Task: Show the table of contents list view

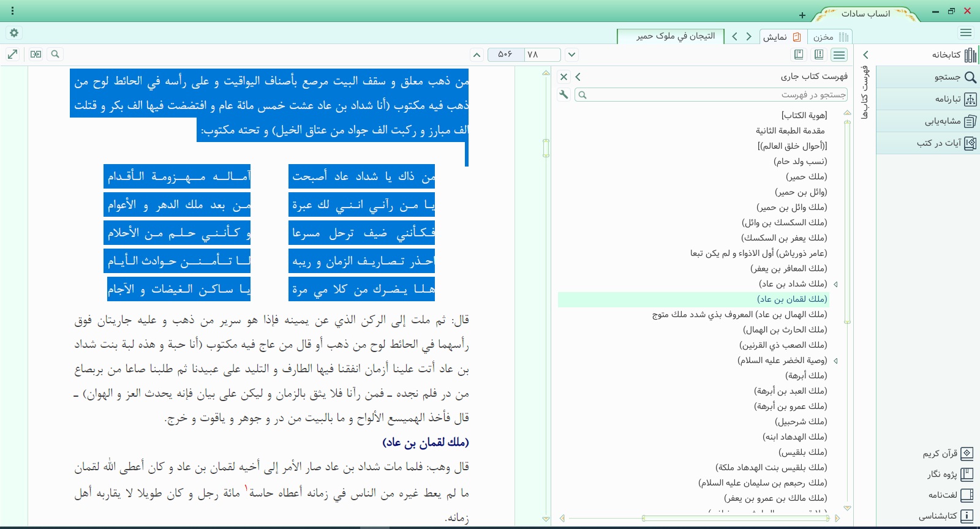Action: click(x=839, y=55)
